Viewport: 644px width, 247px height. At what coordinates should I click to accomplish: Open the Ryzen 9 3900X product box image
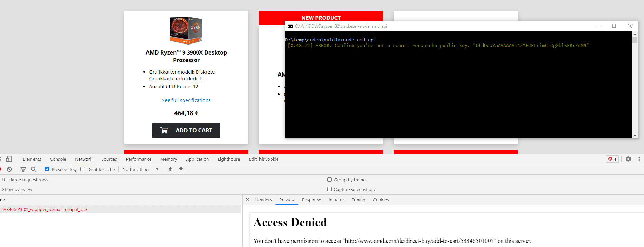[186, 30]
